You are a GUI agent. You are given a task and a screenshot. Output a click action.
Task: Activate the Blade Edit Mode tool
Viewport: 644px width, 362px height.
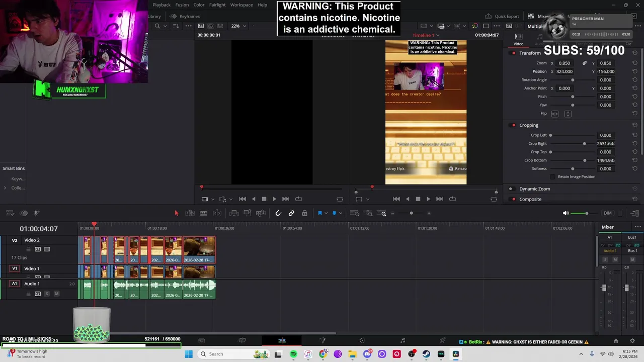coord(203,213)
